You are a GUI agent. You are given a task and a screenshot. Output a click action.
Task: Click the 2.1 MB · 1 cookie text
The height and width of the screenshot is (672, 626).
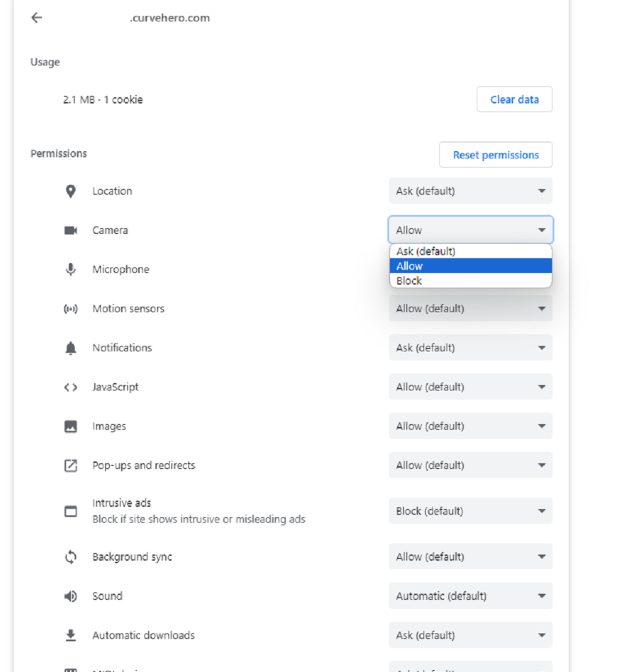pyautogui.click(x=103, y=99)
